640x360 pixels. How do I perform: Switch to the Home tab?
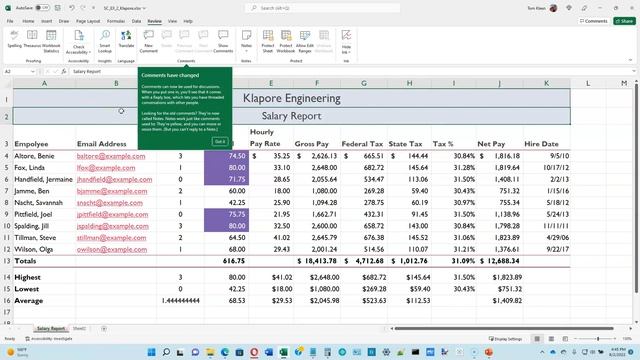28,21
